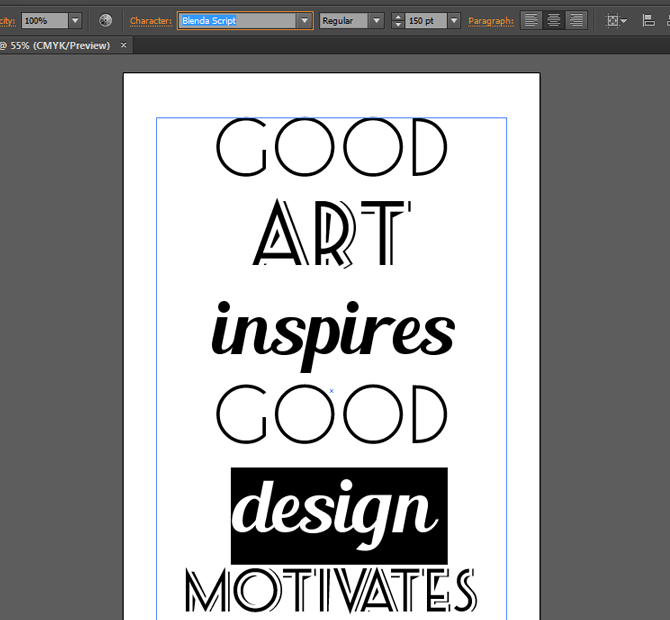This screenshot has width=670, height=620.
Task: Close the CMYK/Preview document tab
Action: coord(124,45)
